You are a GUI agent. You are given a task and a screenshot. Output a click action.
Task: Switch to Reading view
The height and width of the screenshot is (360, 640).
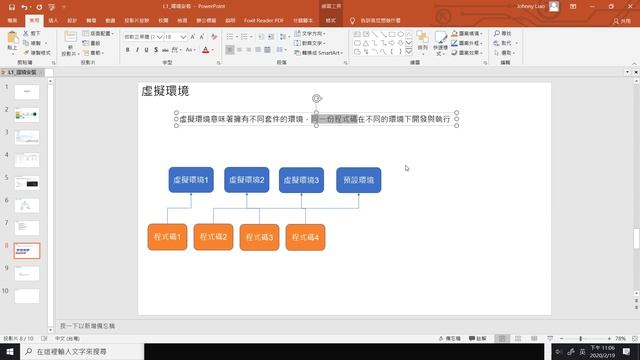tap(534, 338)
